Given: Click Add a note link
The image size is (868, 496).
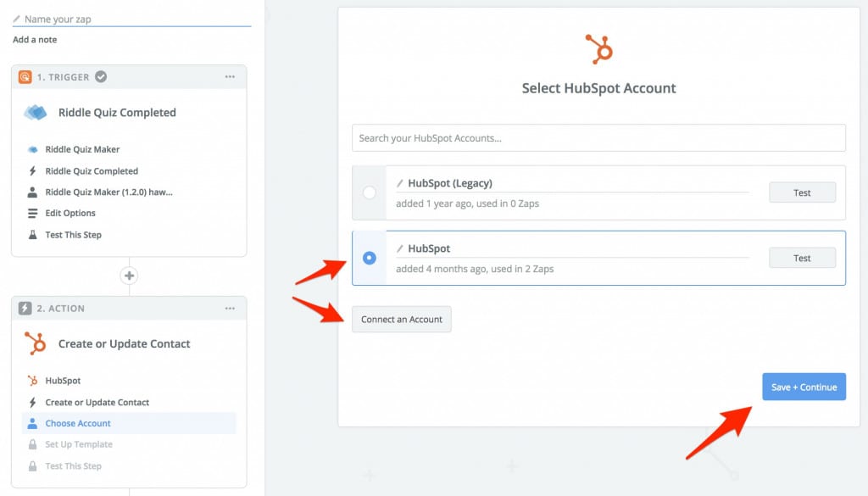Looking at the screenshot, I should coord(35,40).
